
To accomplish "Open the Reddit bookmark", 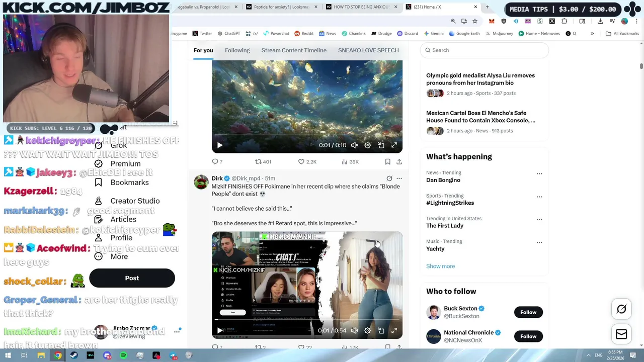I will [x=304, y=34].
